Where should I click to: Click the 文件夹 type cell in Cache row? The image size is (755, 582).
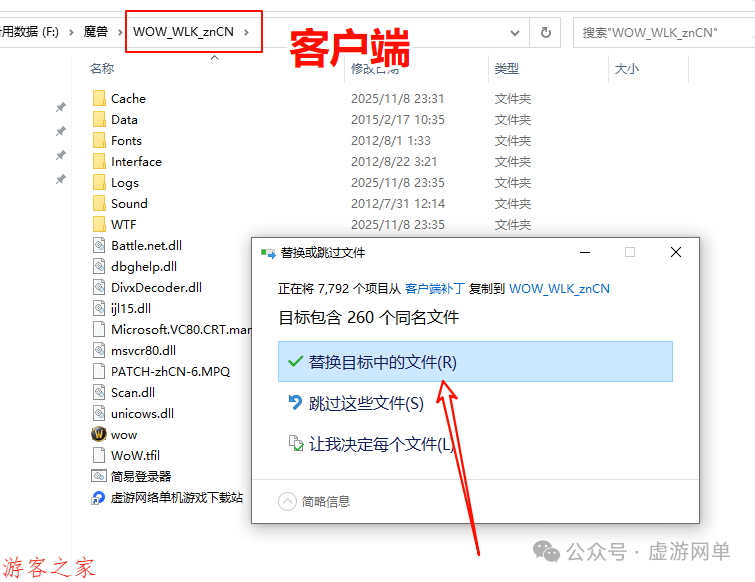pos(512,98)
